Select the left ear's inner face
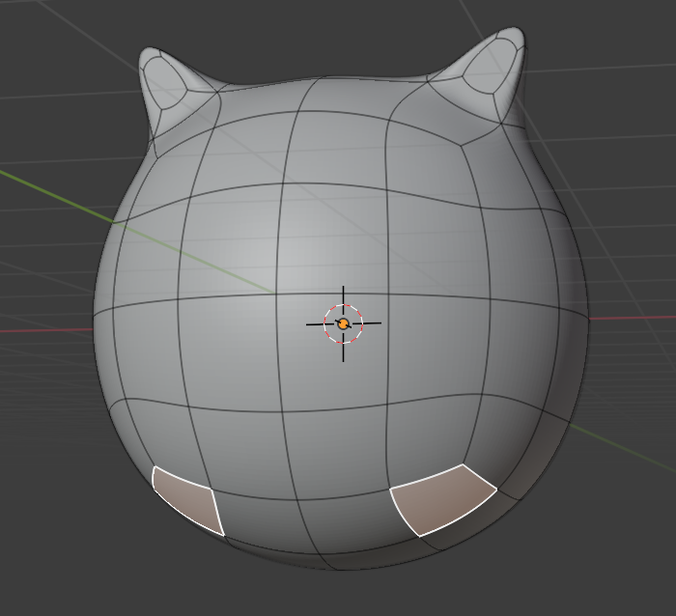The width and height of the screenshot is (676, 616). pos(164,82)
